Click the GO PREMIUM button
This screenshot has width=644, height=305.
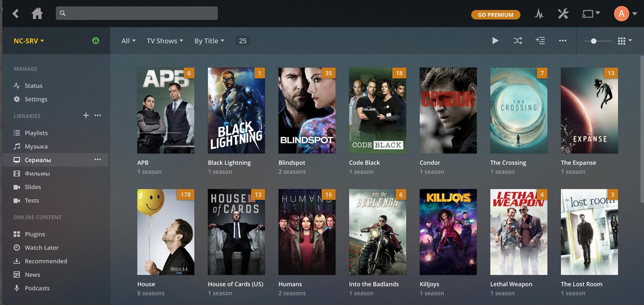495,14
